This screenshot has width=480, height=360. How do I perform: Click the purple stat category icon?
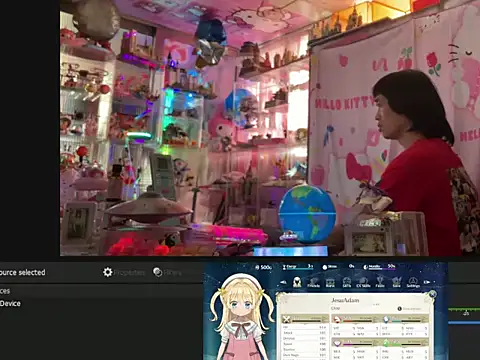pos(337,343)
